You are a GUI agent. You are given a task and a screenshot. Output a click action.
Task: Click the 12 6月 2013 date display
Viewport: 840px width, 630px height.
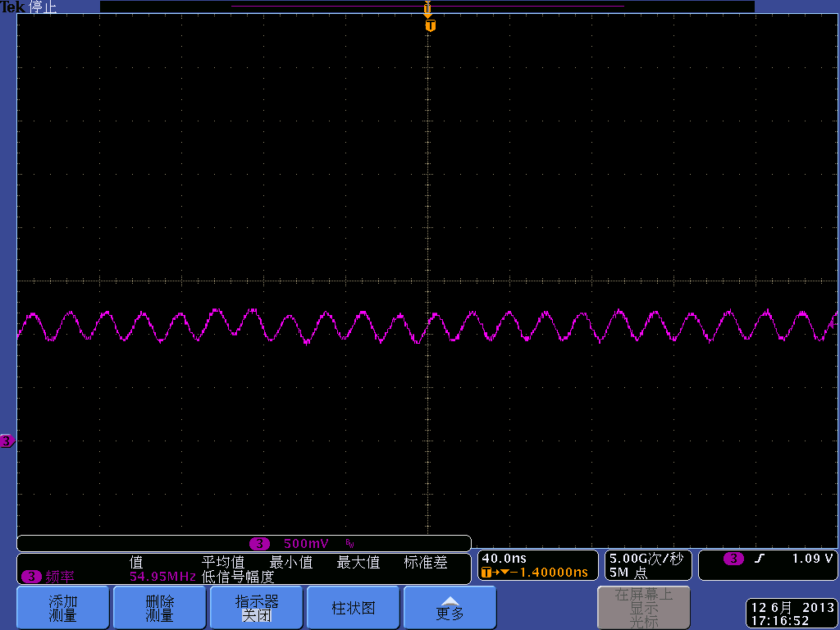click(792, 608)
